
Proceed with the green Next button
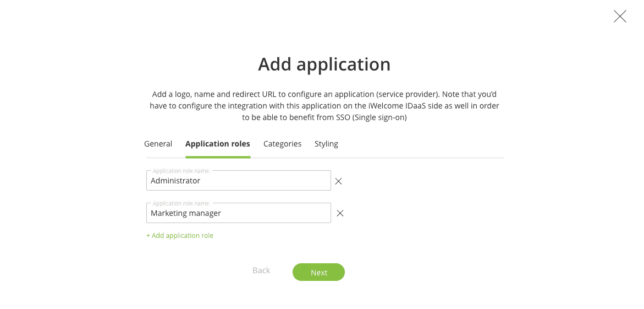318,272
